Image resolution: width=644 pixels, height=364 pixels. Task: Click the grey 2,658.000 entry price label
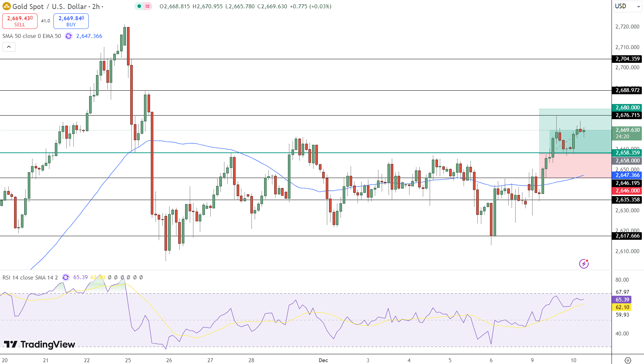[x=627, y=161]
